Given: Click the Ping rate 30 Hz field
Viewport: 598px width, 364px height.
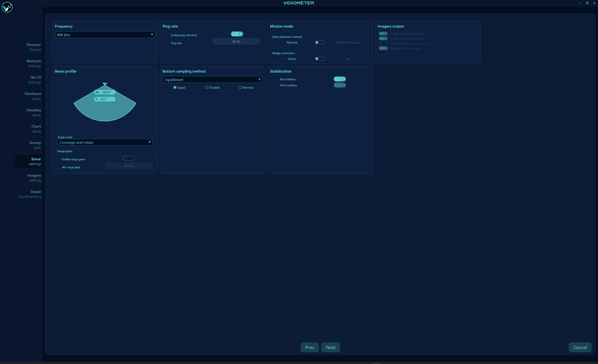Looking at the screenshot, I should (x=236, y=42).
